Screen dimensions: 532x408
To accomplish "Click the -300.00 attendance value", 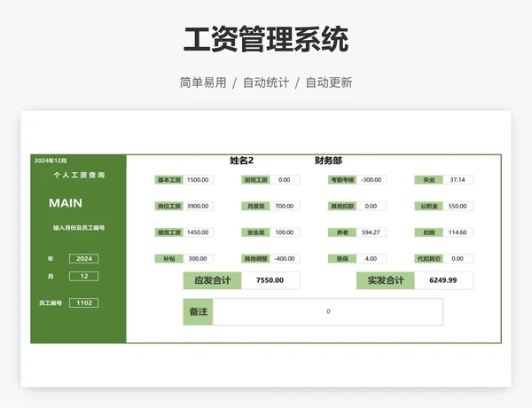I will [x=372, y=179].
